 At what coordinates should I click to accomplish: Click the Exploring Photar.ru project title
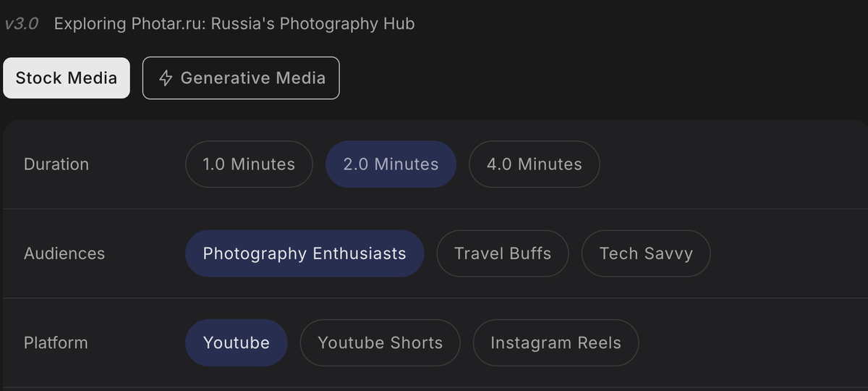click(x=234, y=24)
